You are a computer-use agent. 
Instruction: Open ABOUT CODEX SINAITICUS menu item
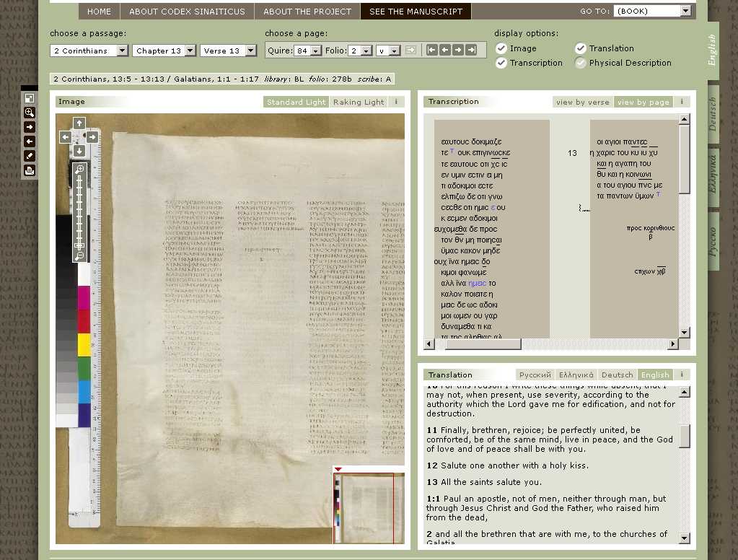187,12
